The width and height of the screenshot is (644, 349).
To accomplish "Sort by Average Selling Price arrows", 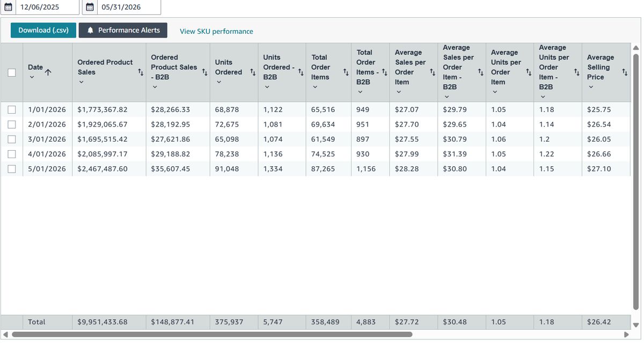I will [x=625, y=72].
